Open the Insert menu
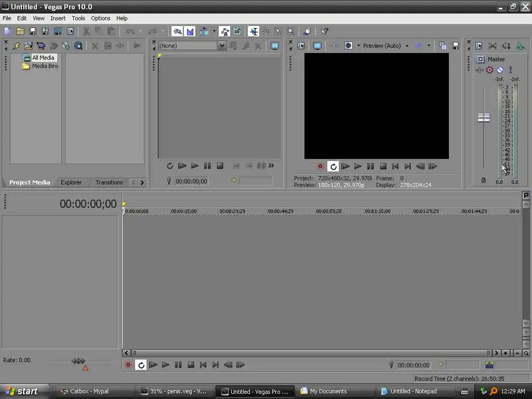The height and width of the screenshot is (399, 532). [58, 18]
